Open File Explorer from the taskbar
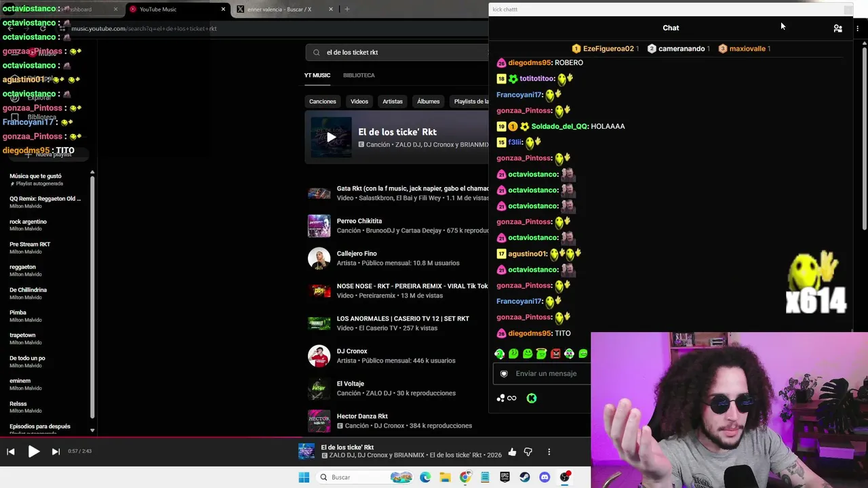The height and width of the screenshot is (488, 868). coord(445,477)
